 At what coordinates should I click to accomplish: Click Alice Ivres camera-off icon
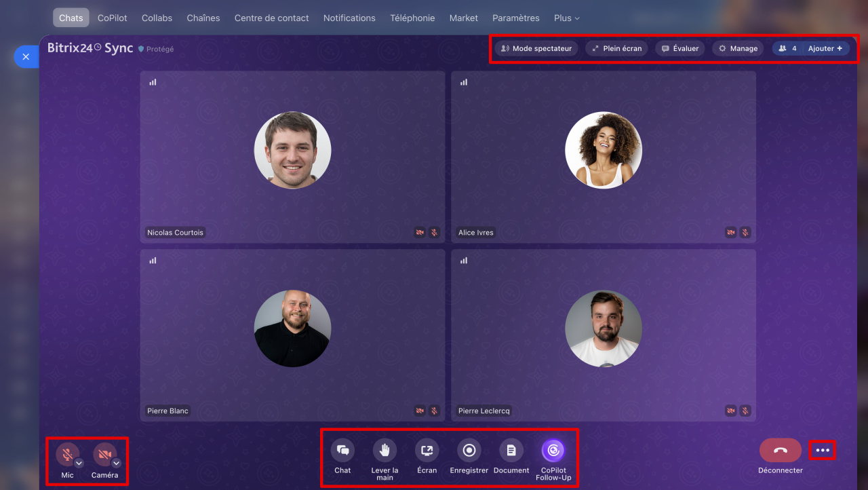pos(731,232)
